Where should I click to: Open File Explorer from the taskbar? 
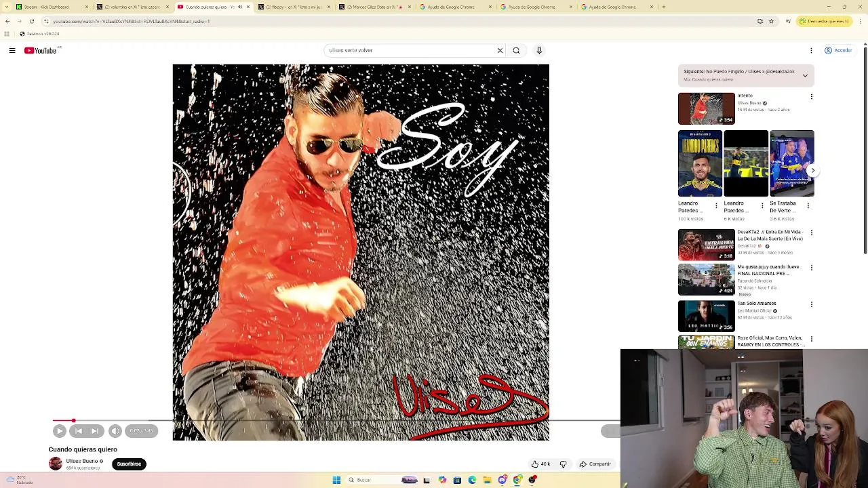pyautogui.click(x=487, y=480)
